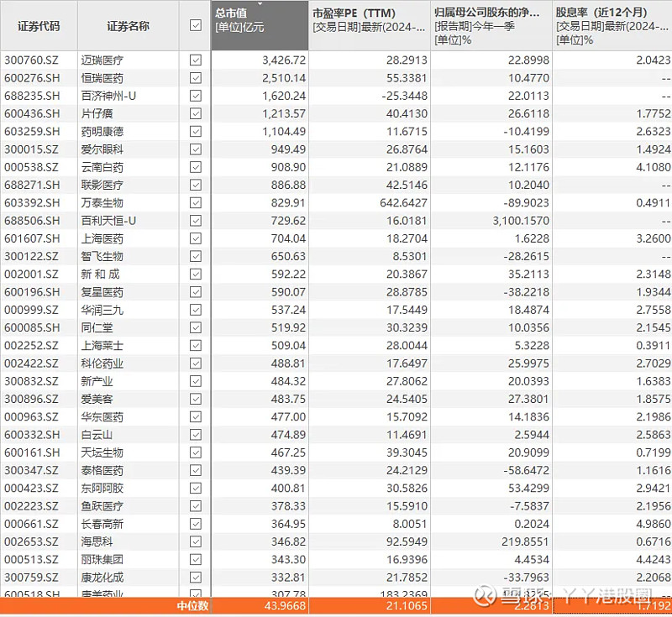The width and height of the screenshot is (672, 617).
Task: Select market cap value 949.49 for 爱尔眼科
Action: 288,149
